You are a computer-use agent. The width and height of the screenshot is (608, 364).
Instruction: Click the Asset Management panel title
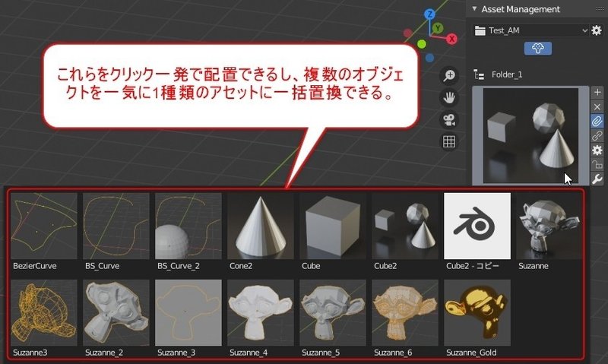tap(521, 9)
